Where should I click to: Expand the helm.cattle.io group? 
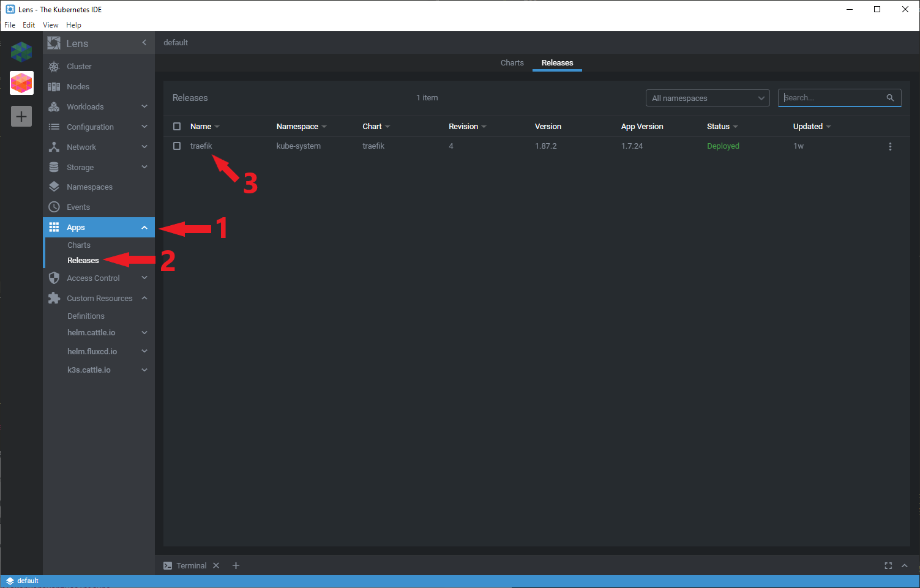[x=144, y=333]
